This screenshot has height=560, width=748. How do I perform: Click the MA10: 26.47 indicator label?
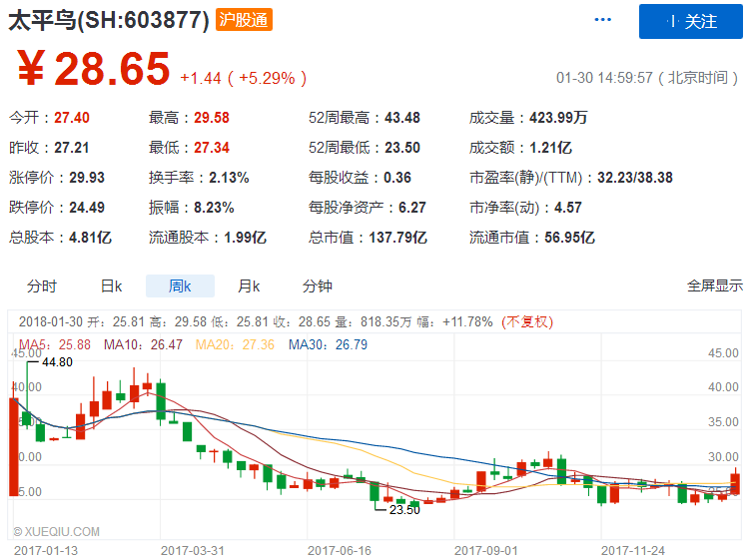(x=143, y=344)
